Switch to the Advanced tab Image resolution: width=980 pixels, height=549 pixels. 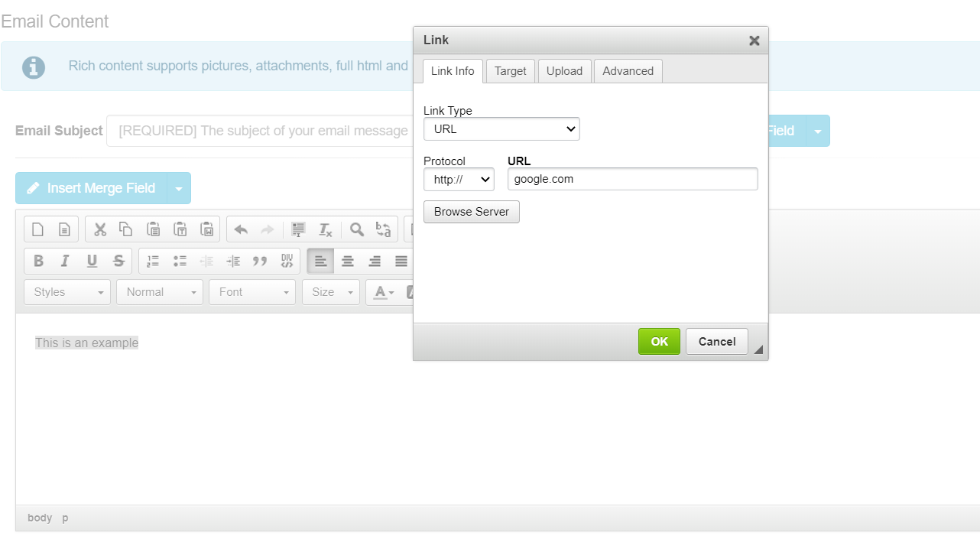pos(628,71)
